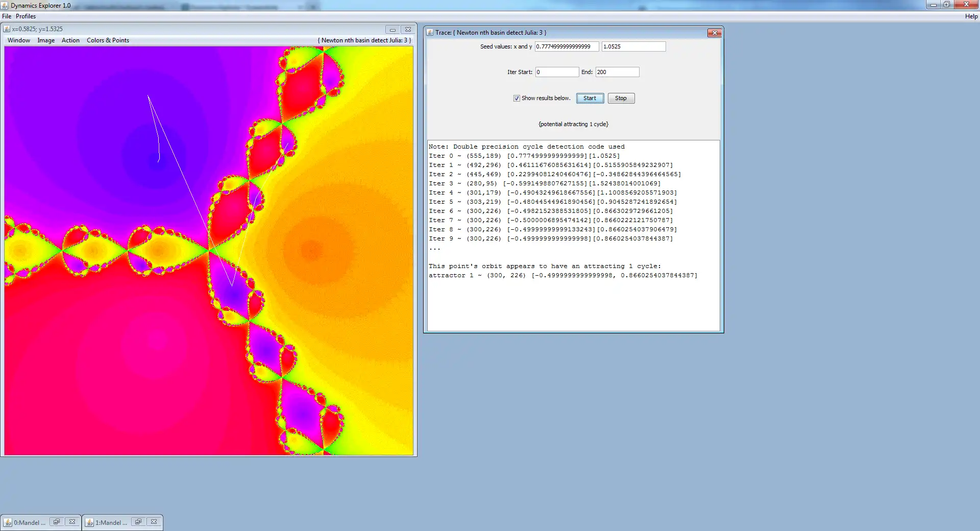
Task: Close the 0:Mandel minimized frame
Action: point(72,522)
